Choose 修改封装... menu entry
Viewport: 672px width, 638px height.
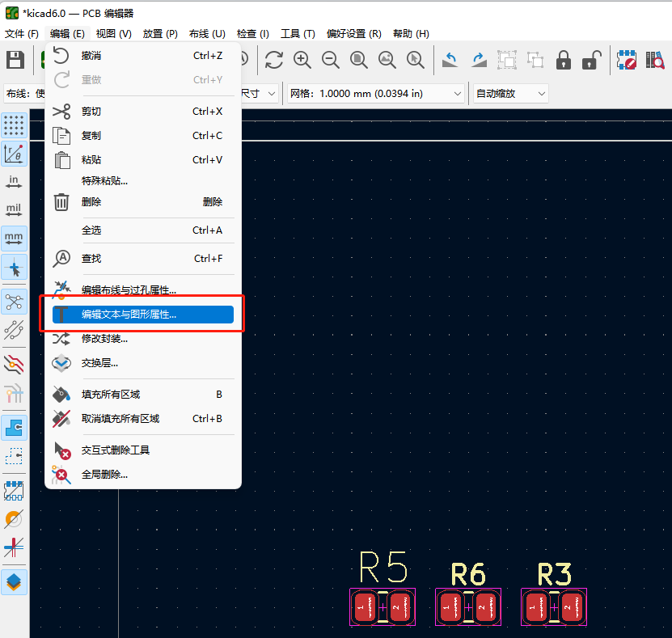[x=143, y=339]
